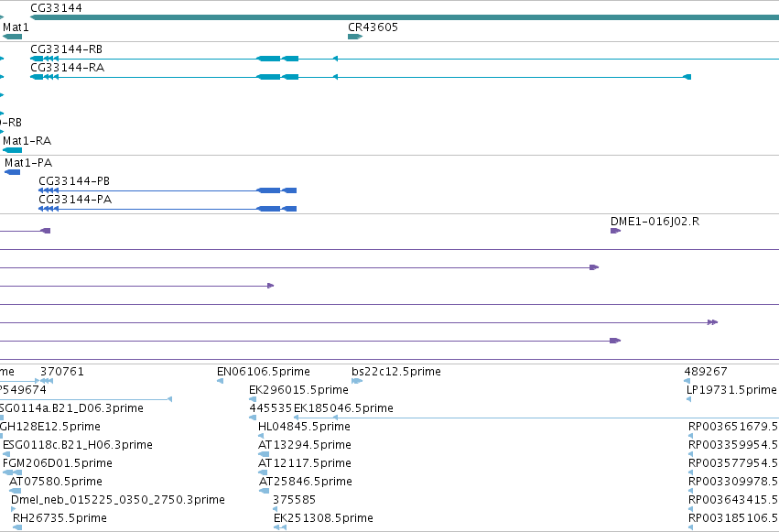Select bs22c12.5prime EST
This screenshot has width=779, height=532.
(x=357, y=381)
